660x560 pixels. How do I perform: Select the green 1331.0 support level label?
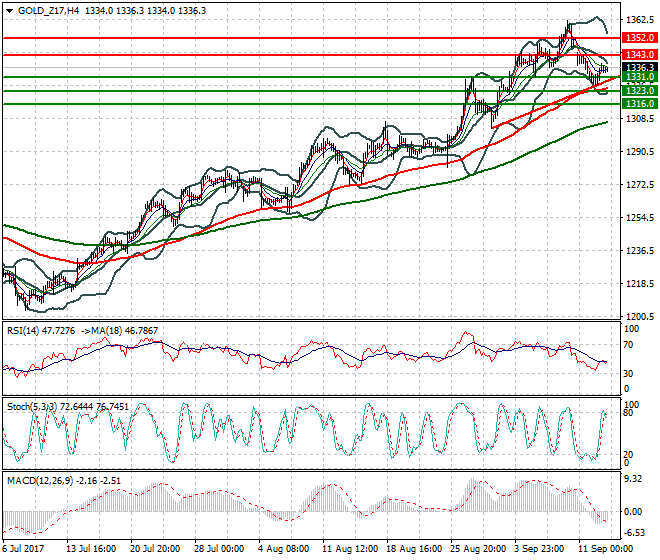pyautogui.click(x=640, y=77)
